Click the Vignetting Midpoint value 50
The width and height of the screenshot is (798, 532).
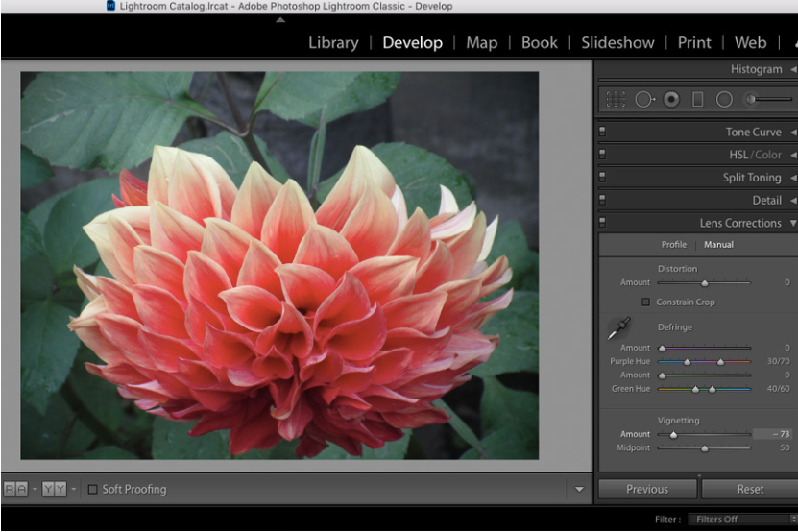coord(785,448)
